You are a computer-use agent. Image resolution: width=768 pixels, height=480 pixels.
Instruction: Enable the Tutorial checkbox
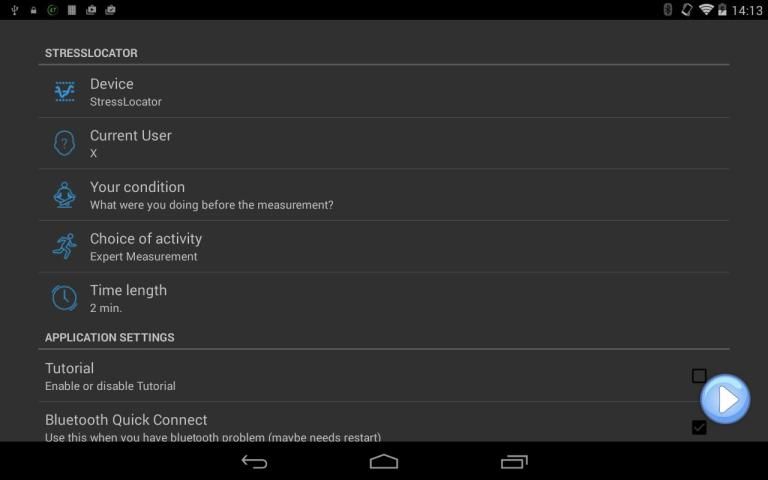[x=699, y=376]
